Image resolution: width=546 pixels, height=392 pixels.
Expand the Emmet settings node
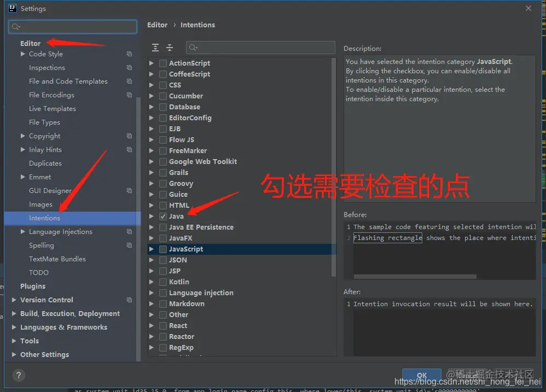click(x=22, y=177)
